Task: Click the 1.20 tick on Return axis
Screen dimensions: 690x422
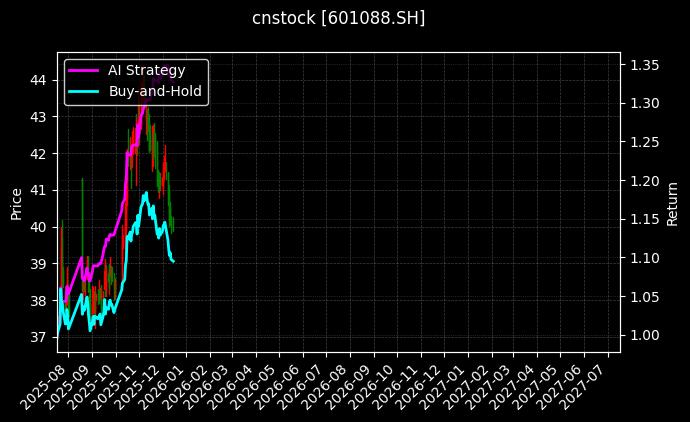Action: 644,181
